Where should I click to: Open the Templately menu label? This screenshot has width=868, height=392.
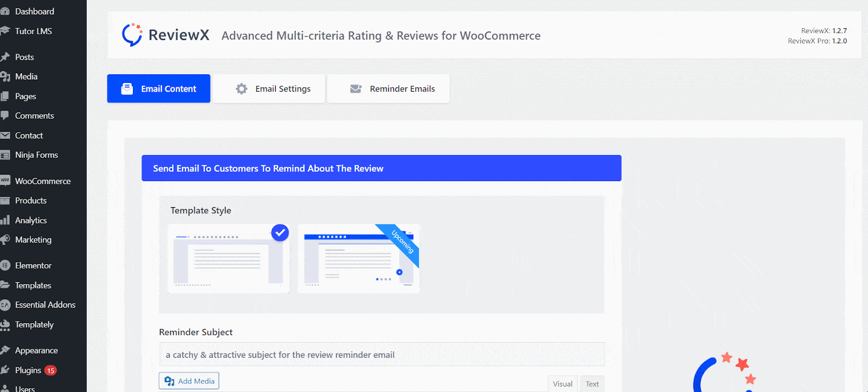(x=34, y=325)
